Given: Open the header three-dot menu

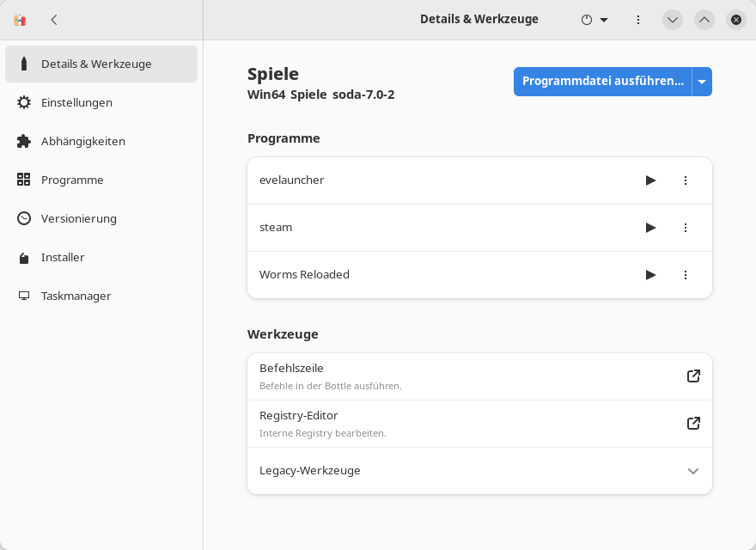Looking at the screenshot, I should tap(638, 20).
